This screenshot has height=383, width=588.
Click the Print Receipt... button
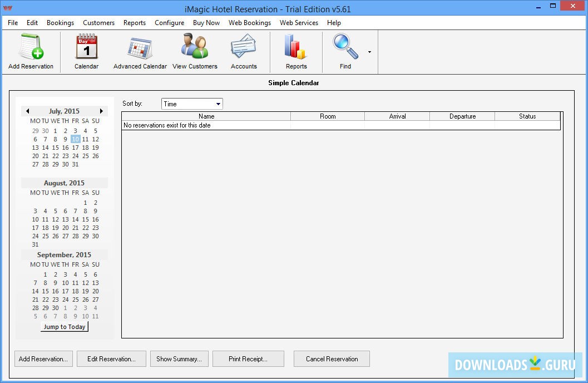pyautogui.click(x=248, y=359)
